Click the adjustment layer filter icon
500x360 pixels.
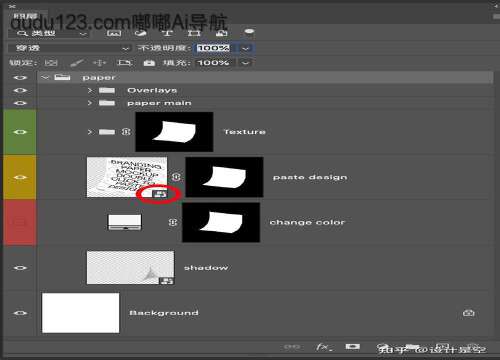pos(141,33)
